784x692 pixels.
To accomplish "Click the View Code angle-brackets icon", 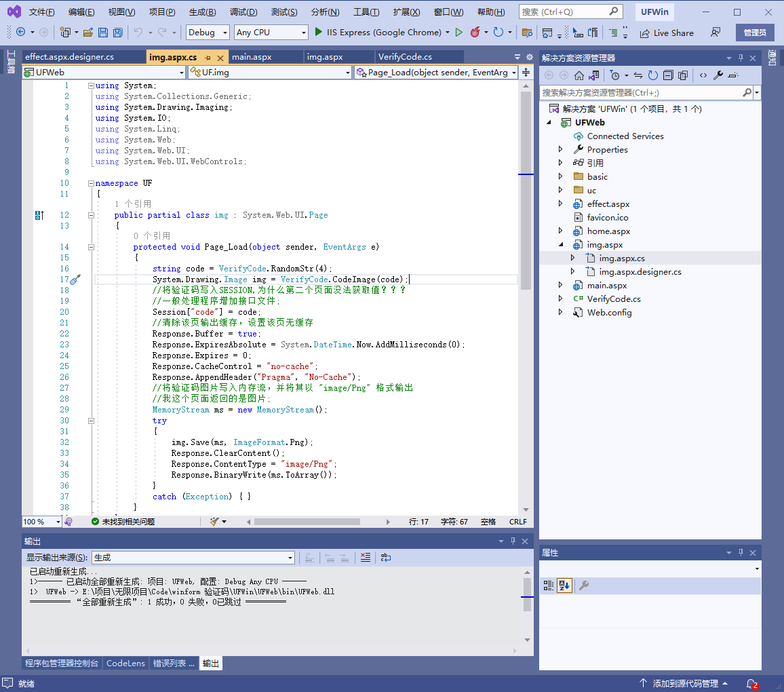I will pos(703,75).
